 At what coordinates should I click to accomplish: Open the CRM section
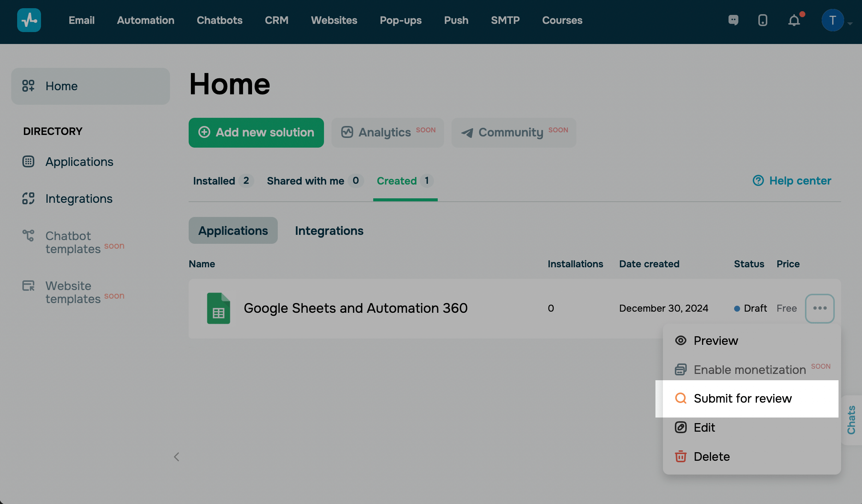[x=277, y=20]
